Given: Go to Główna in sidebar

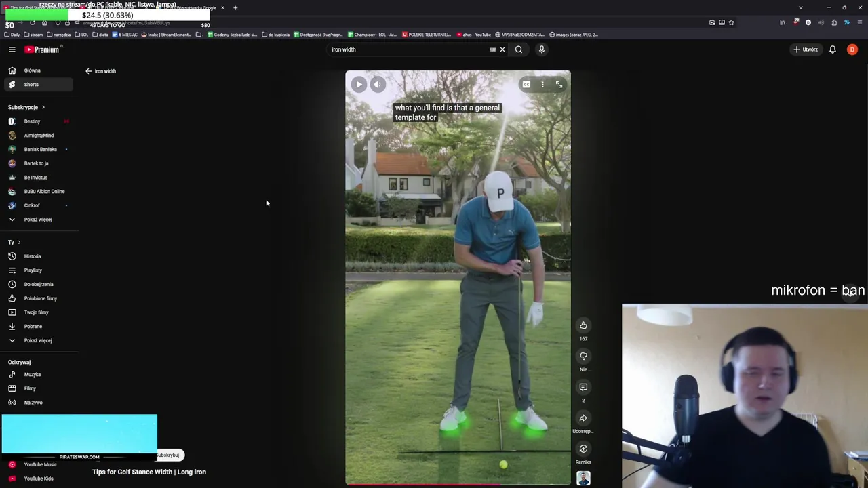Looking at the screenshot, I should pos(38,70).
